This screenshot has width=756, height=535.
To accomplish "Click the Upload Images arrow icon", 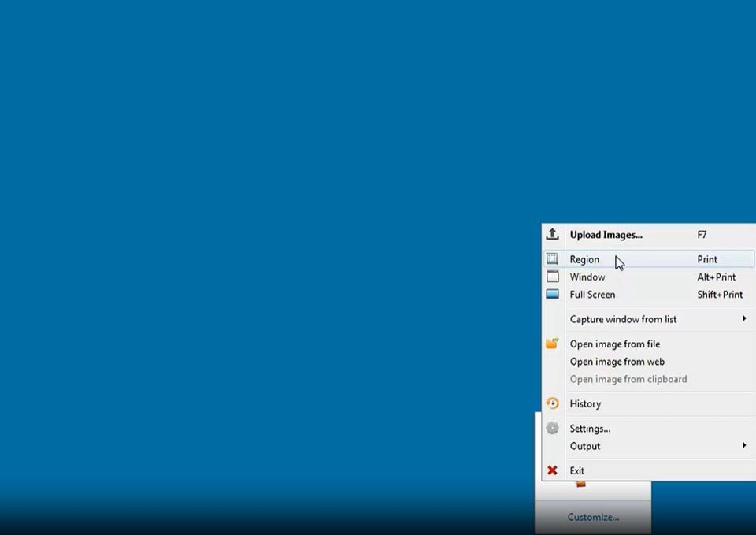I will [x=552, y=234].
